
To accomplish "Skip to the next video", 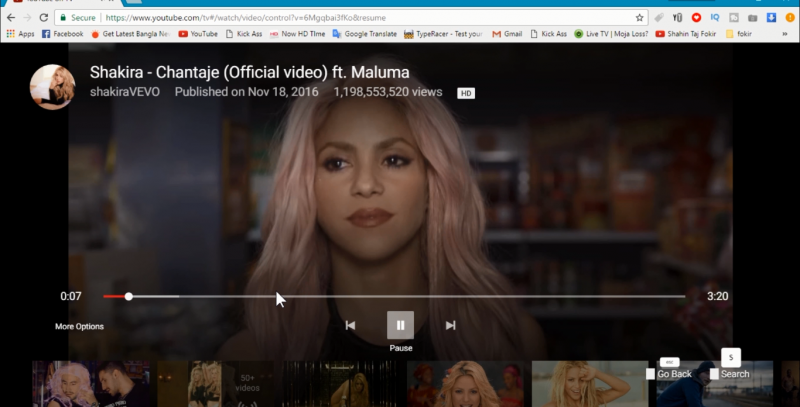I will click(451, 325).
